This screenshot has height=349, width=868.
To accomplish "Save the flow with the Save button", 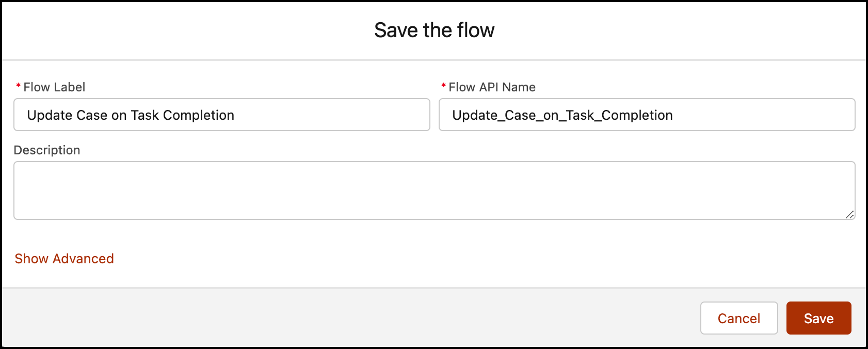I will (818, 319).
